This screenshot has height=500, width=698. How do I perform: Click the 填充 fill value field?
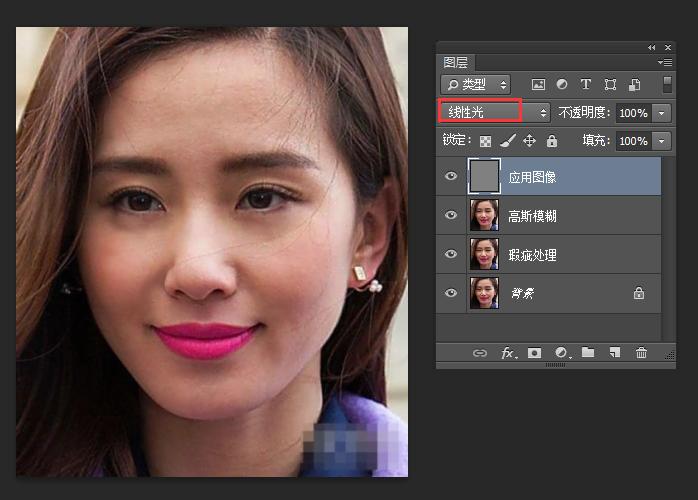pos(633,141)
